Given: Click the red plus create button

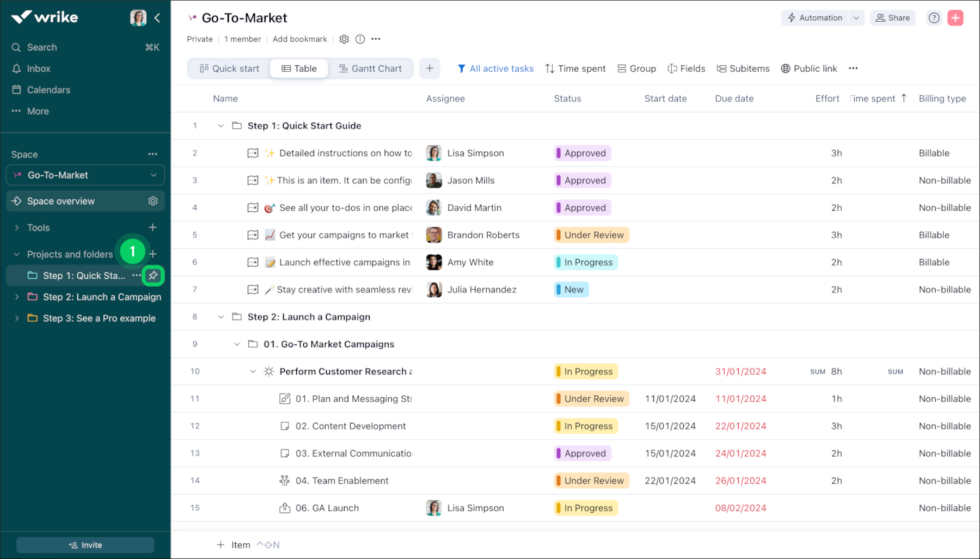Looking at the screenshot, I should [x=955, y=18].
